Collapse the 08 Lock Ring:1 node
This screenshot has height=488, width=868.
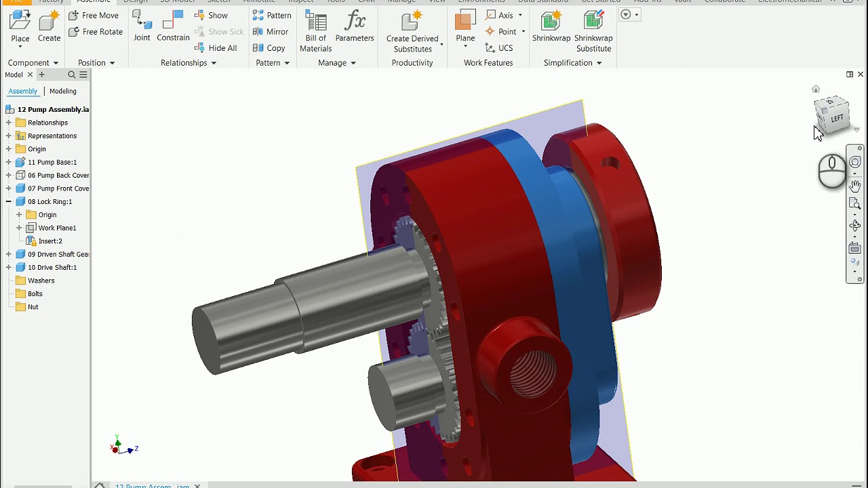click(9, 201)
